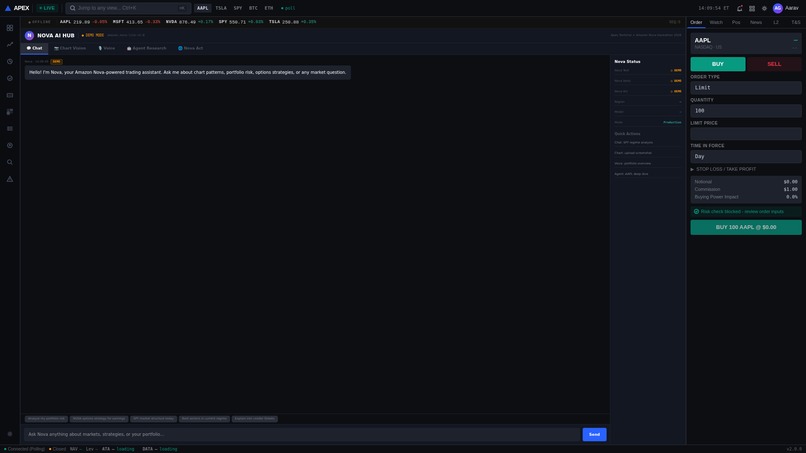The image size is (806, 453).
Task: Click the first suggested prompt chip above the chat input
Action: (x=46, y=419)
